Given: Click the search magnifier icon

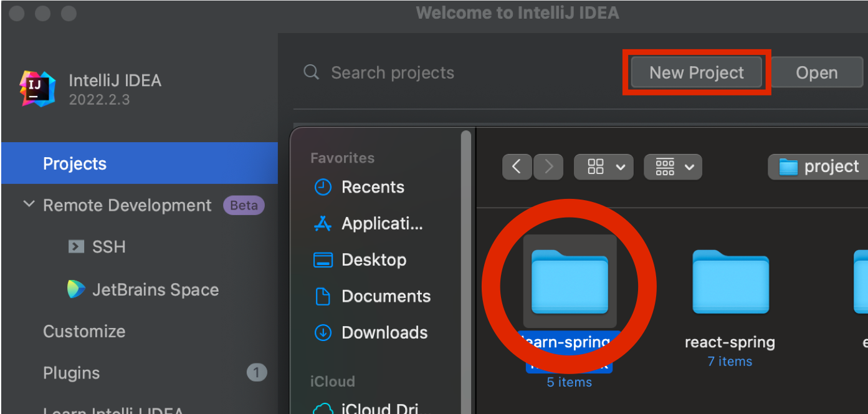Looking at the screenshot, I should 311,72.
